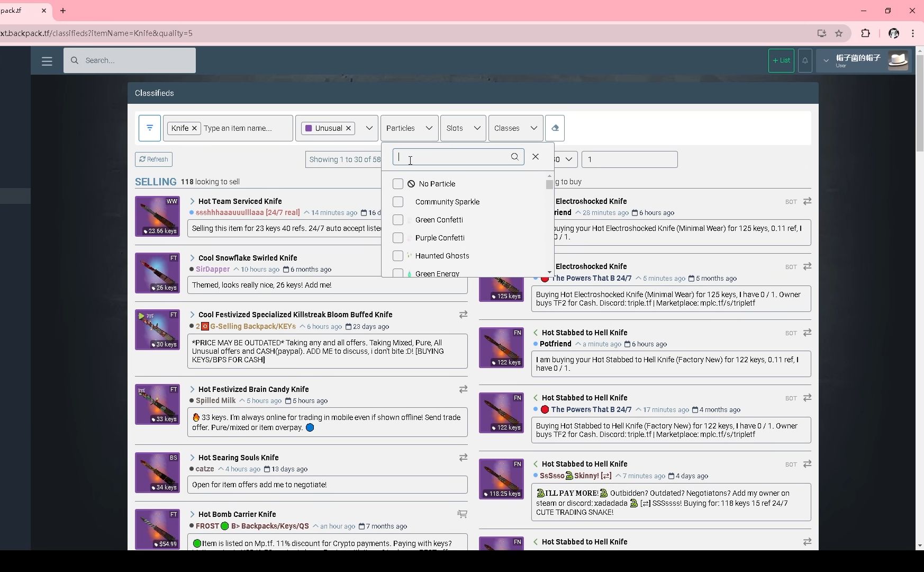Click the particle search magnifier icon
The height and width of the screenshot is (572, 924).
(514, 157)
